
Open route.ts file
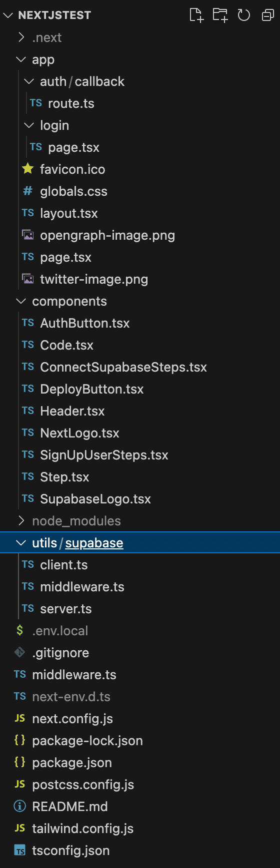click(71, 103)
